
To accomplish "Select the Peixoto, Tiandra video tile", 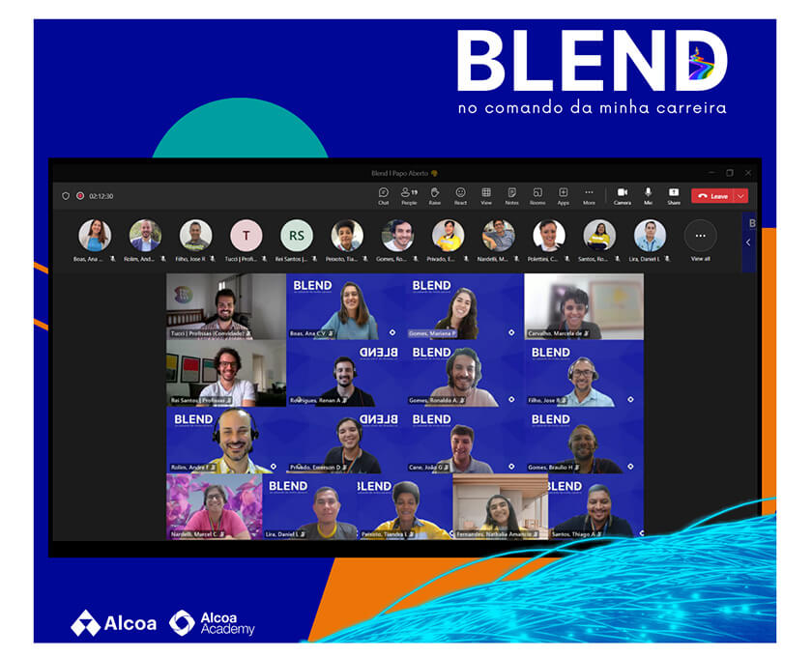I will coord(405,507).
